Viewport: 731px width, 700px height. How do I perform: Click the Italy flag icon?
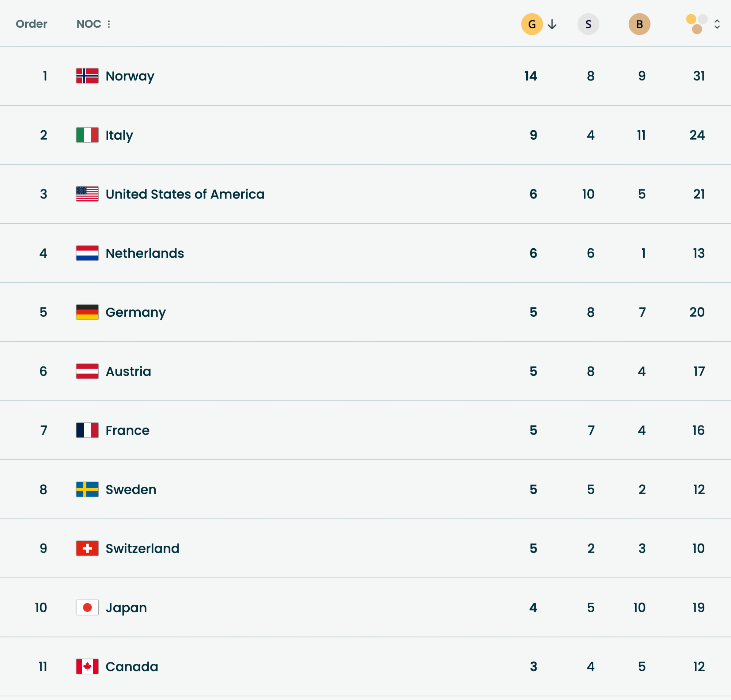click(x=87, y=135)
